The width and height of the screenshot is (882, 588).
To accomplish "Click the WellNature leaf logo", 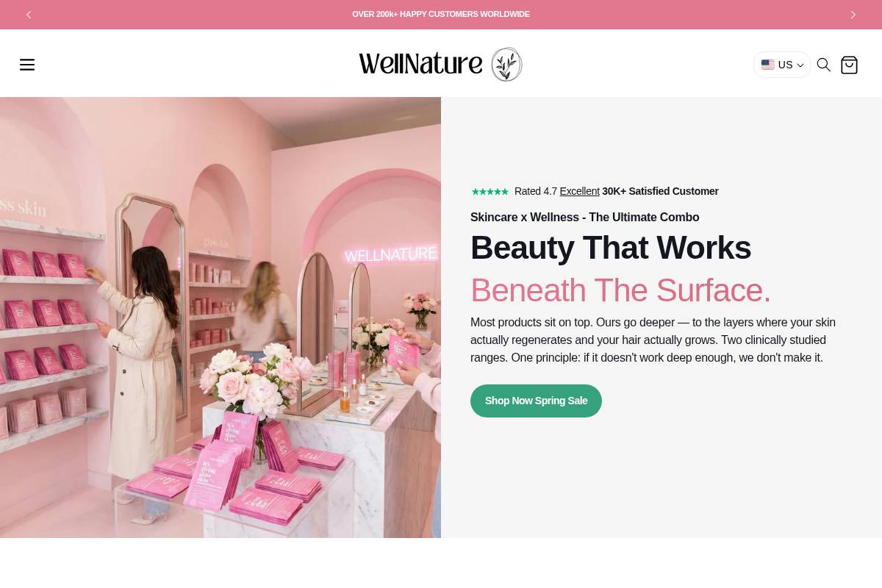I will [441, 65].
